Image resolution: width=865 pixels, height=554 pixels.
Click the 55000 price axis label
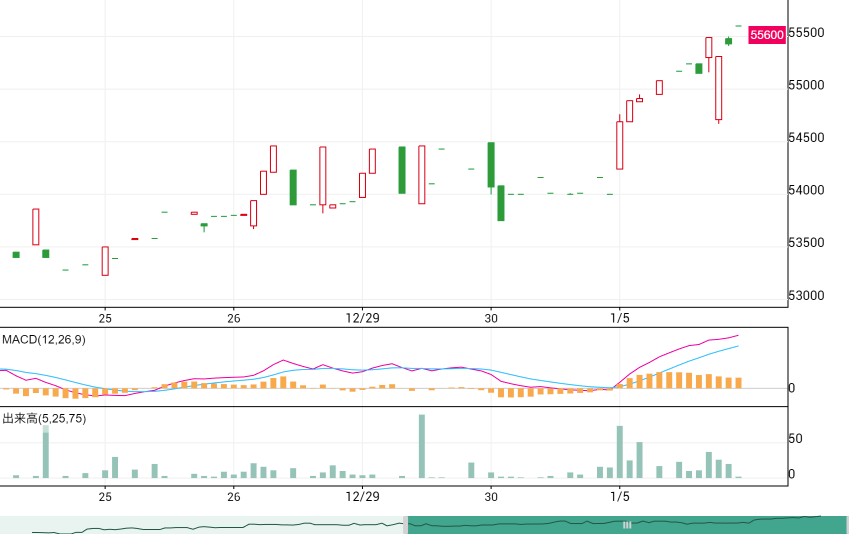coord(807,85)
